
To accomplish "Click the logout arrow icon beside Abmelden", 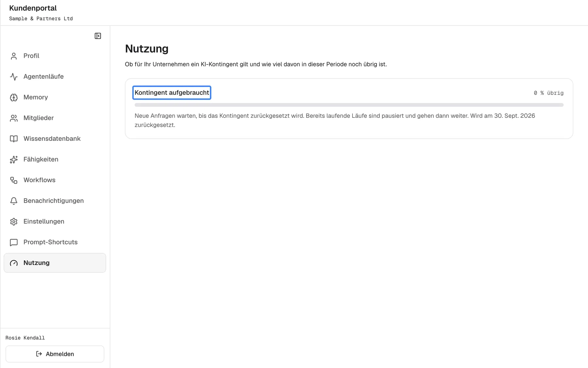I will pos(39,354).
